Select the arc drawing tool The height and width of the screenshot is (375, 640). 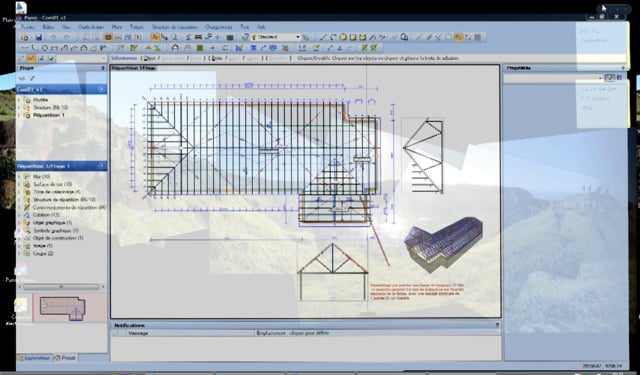[333, 37]
